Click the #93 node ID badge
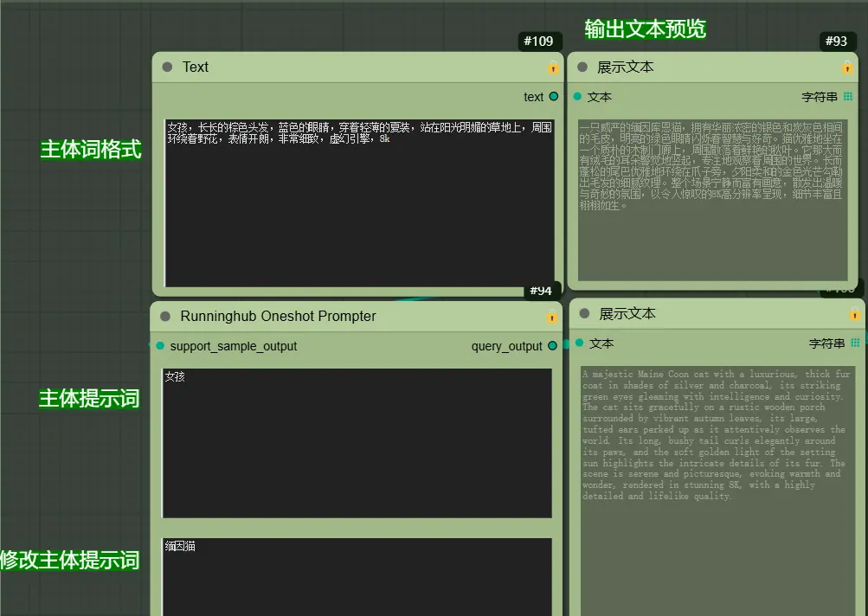This screenshot has height=616, width=868. click(837, 41)
